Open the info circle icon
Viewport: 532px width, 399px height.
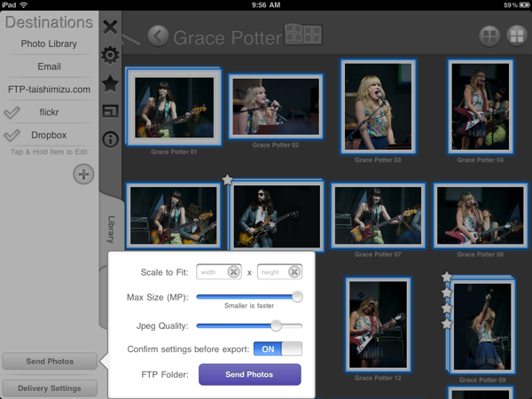pyautogui.click(x=110, y=139)
